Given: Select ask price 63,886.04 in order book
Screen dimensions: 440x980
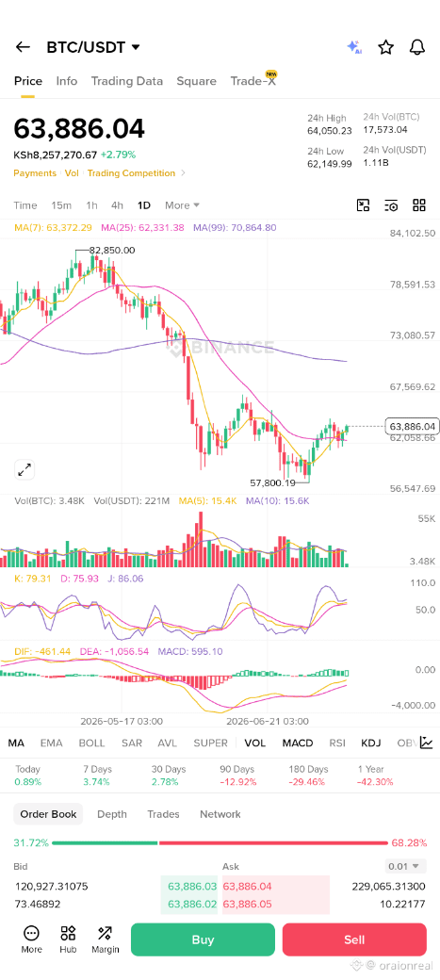Looking at the screenshot, I should point(248,887).
